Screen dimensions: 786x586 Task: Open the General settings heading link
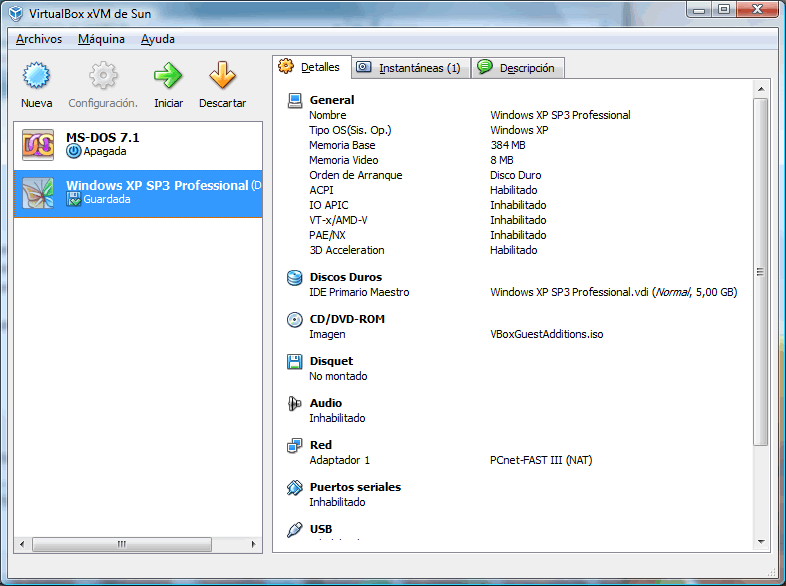tap(332, 100)
